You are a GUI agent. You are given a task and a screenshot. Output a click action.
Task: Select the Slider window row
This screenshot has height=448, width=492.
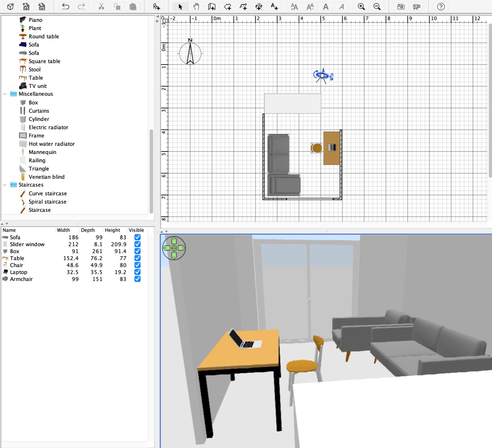click(27, 244)
